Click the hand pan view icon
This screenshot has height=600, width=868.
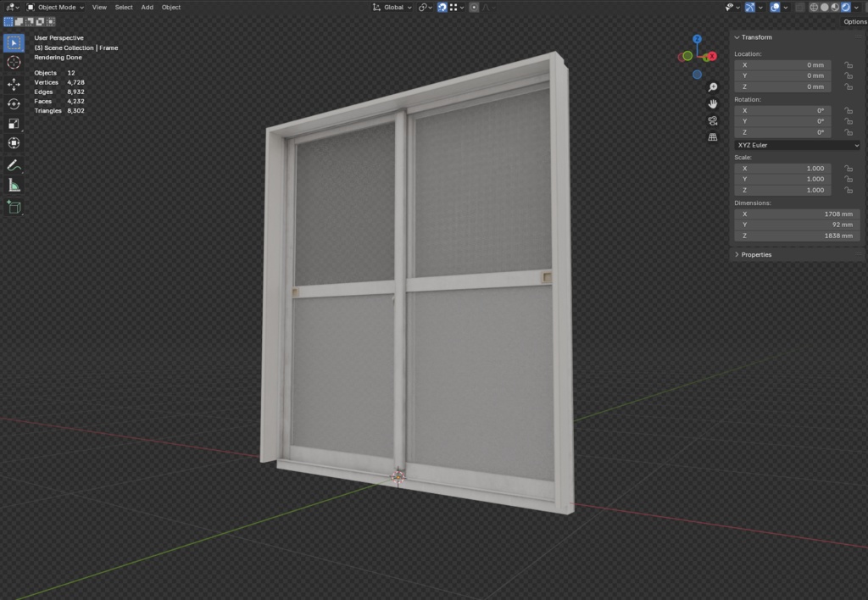click(712, 104)
